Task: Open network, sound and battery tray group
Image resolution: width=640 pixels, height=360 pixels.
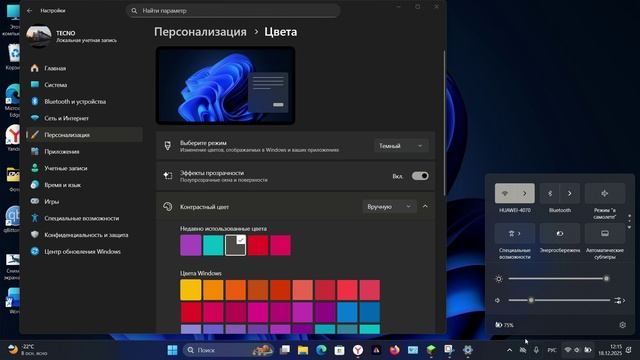Action: click(x=578, y=350)
